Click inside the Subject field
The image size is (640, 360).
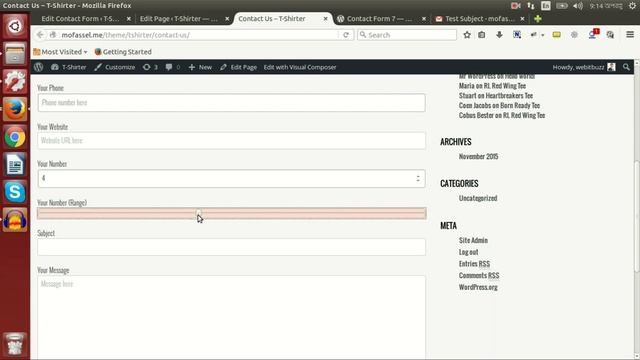point(231,247)
